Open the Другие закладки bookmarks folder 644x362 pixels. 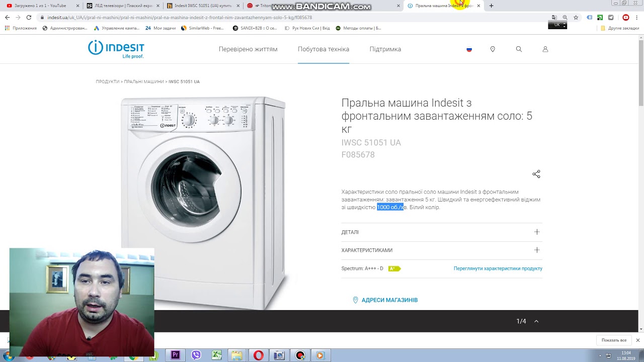(x=620, y=28)
